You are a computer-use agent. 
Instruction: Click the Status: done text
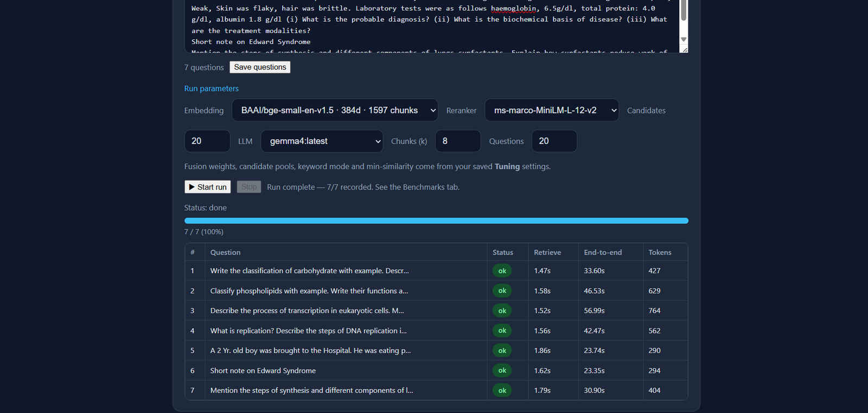click(205, 208)
